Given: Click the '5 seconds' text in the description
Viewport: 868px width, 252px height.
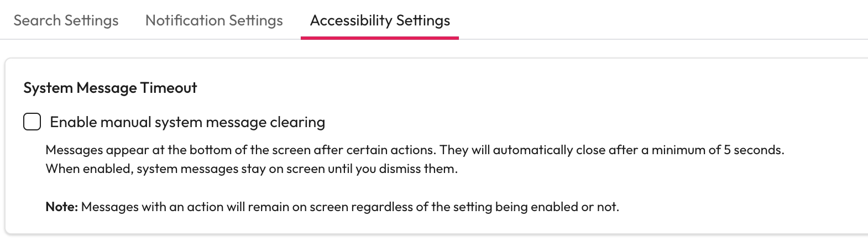Looking at the screenshot, I should pos(753,150).
